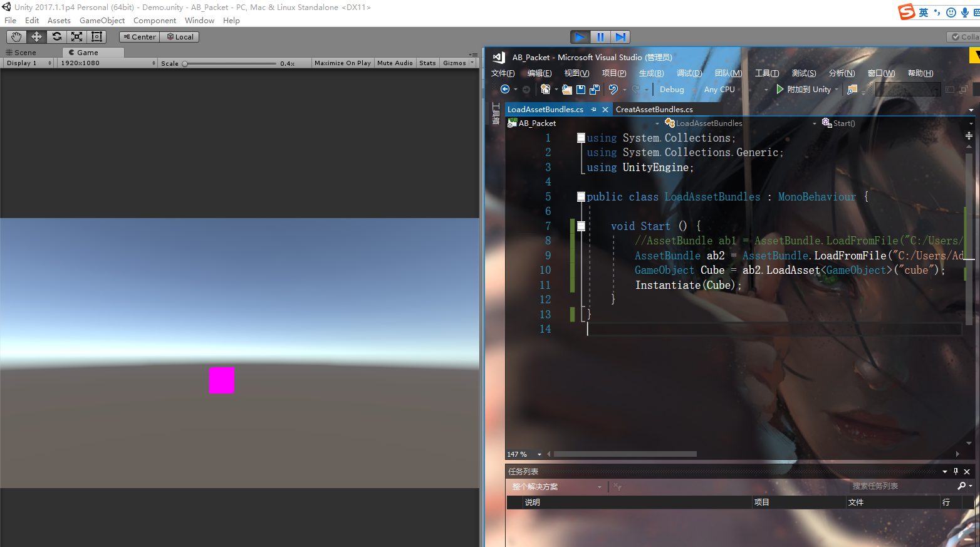Open the 整个解决方案 scope dropdown
980x547 pixels.
click(x=557, y=487)
